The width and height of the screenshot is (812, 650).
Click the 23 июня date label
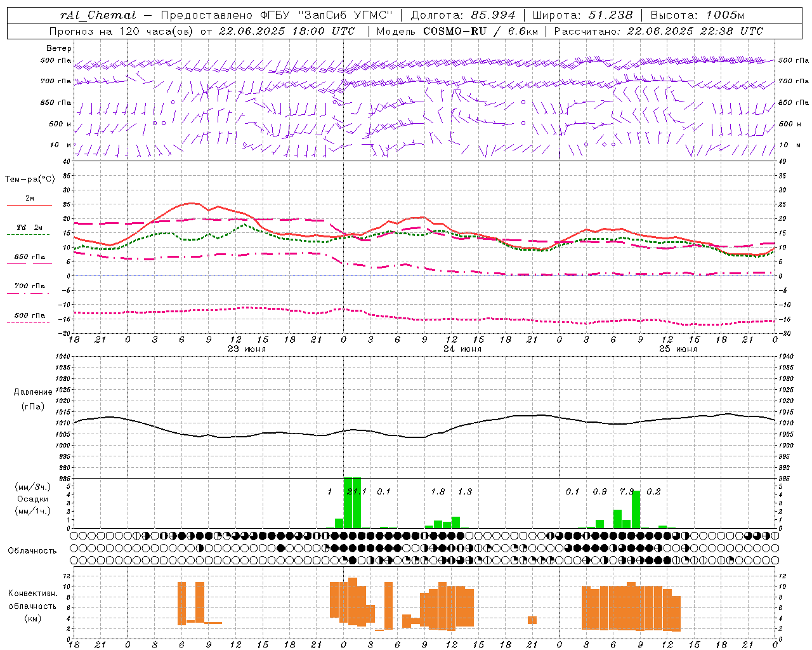click(247, 349)
